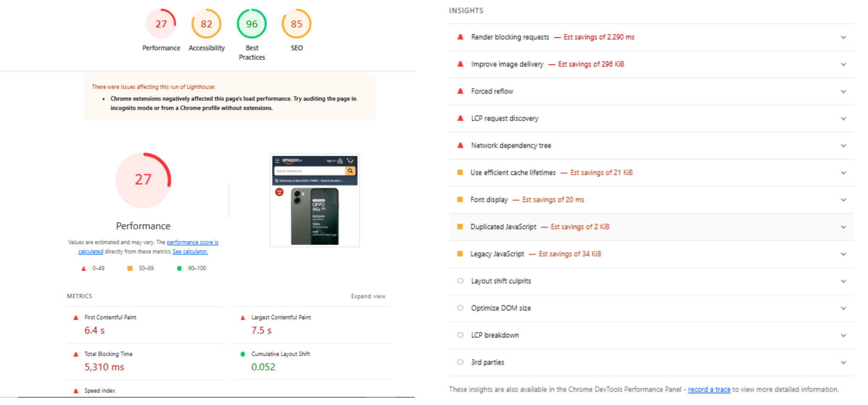Expand the Forced reflow insight chevron
Viewport: 868px width, 405px height.
pyautogui.click(x=843, y=92)
